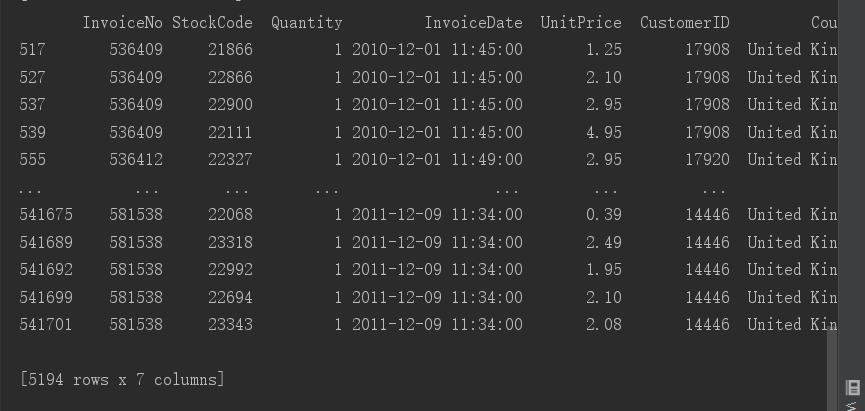Click unit price 0.39 value
Screen dimensions: 865x411
[x=603, y=214]
